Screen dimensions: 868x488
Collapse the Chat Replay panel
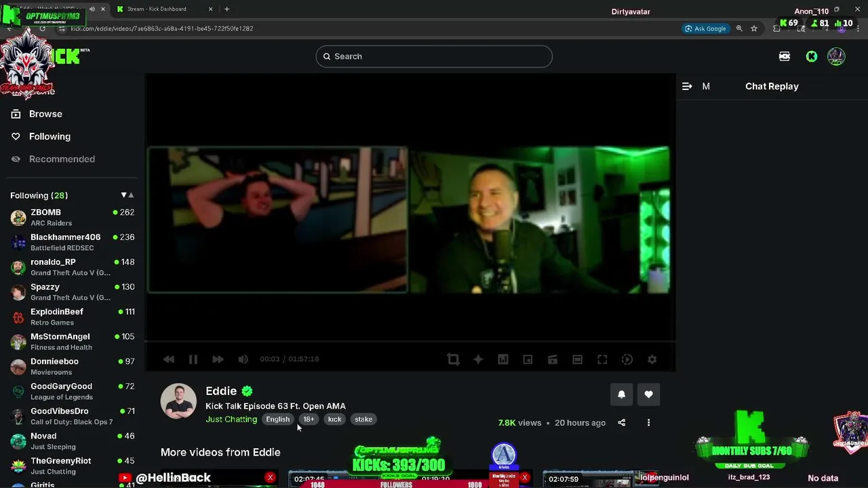(x=687, y=86)
